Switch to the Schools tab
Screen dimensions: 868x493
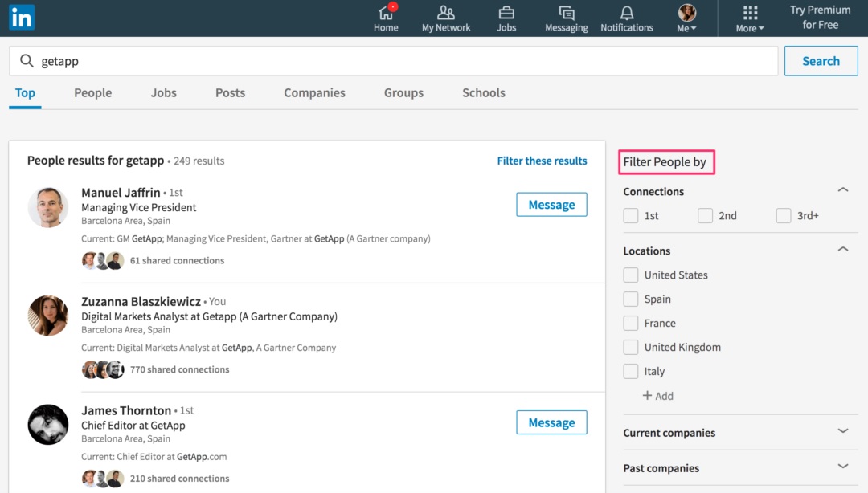[484, 92]
